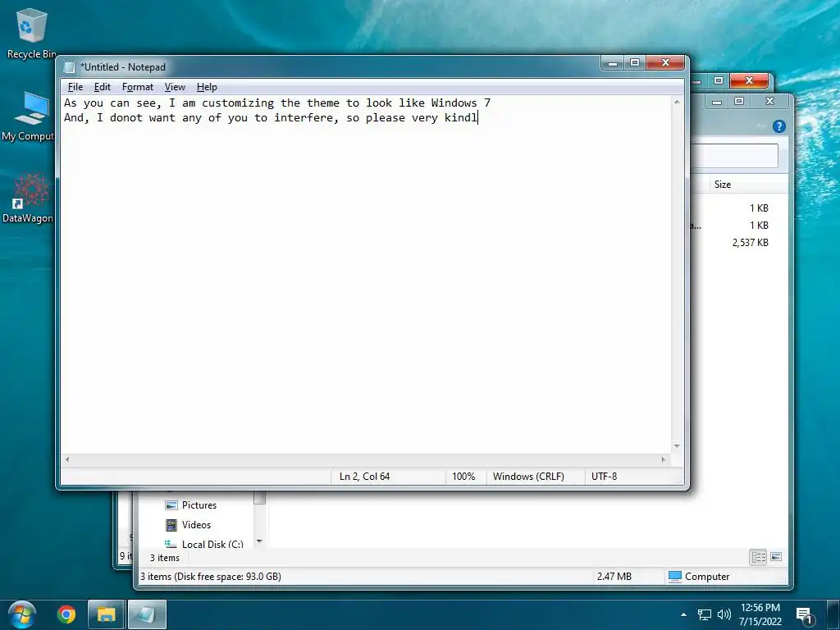The height and width of the screenshot is (630, 840).
Task: Open the File menu in Notepad
Action: click(x=75, y=87)
